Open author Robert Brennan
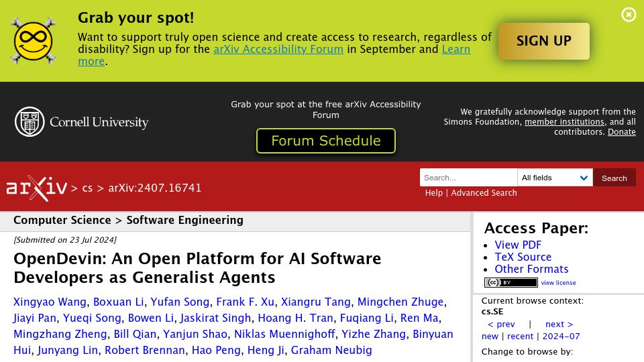The image size is (644, 362). point(145,350)
